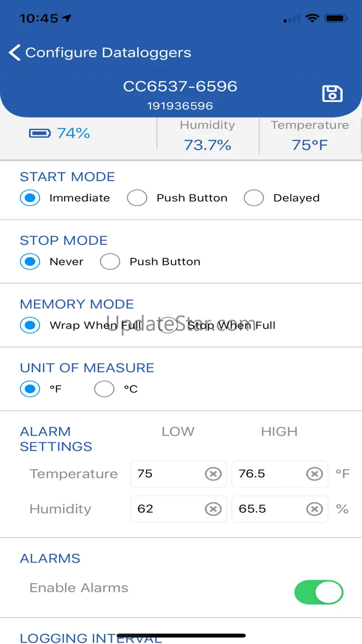Set stop mode to Push Button
The image size is (362, 644).
110,262
